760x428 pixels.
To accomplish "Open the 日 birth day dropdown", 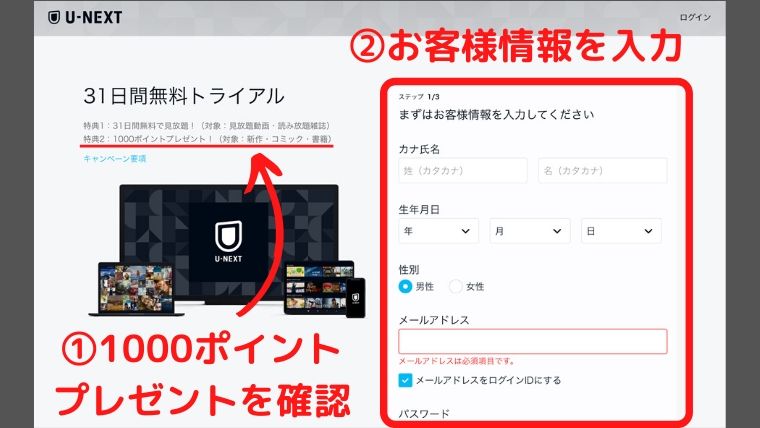I will pyautogui.click(x=621, y=231).
